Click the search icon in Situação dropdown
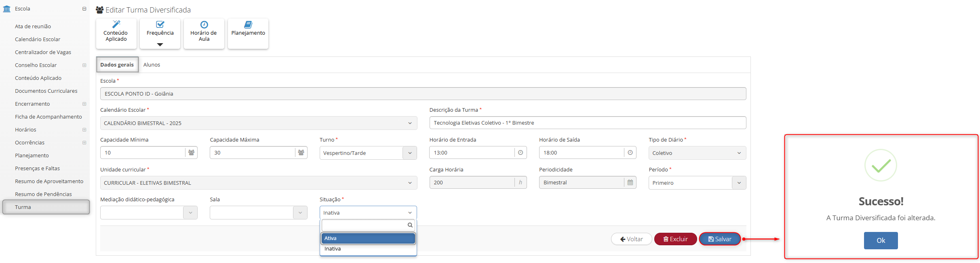Screen dimensions: 980x263 [x=410, y=225]
